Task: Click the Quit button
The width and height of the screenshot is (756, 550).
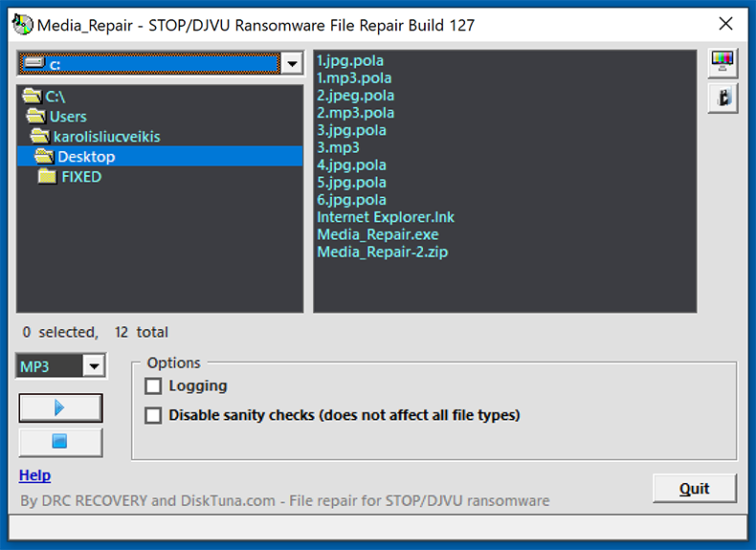Action: [x=694, y=489]
